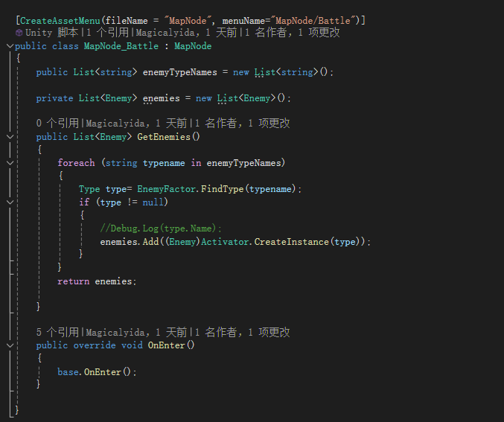Click the GetEnemies method name
This screenshot has height=422, width=504.
click(164, 137)
